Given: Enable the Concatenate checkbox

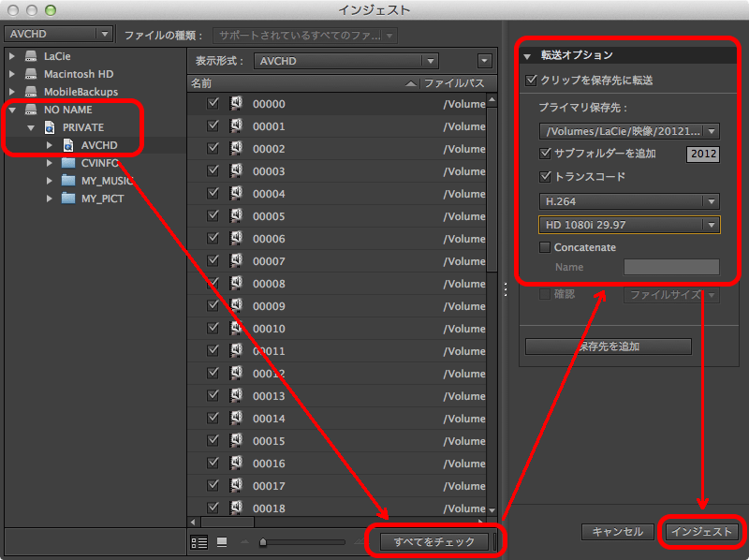Looking at the screenshot, I should coord(546,247).
